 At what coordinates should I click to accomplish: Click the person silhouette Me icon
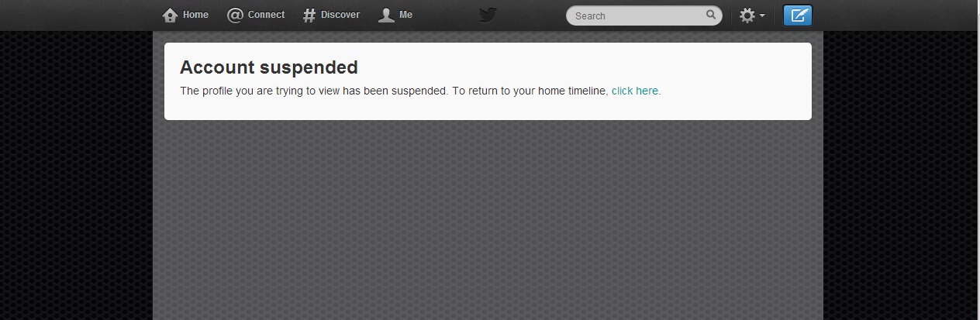coord(386,15)
